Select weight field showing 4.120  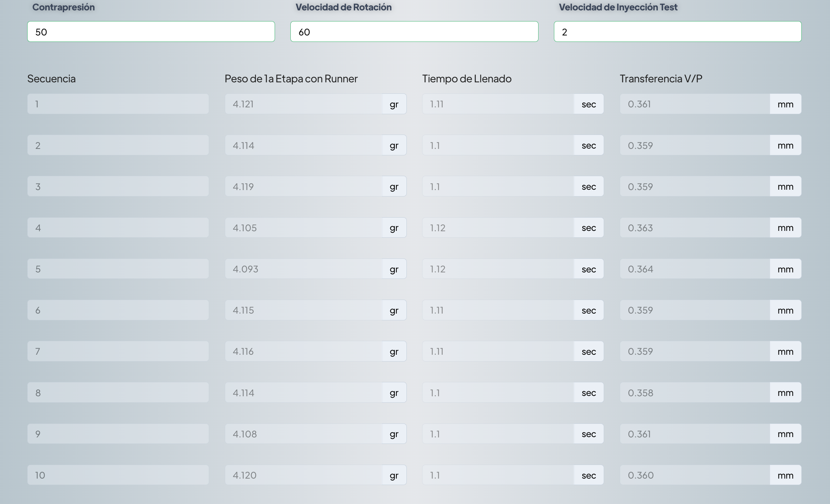coord(303,475)
